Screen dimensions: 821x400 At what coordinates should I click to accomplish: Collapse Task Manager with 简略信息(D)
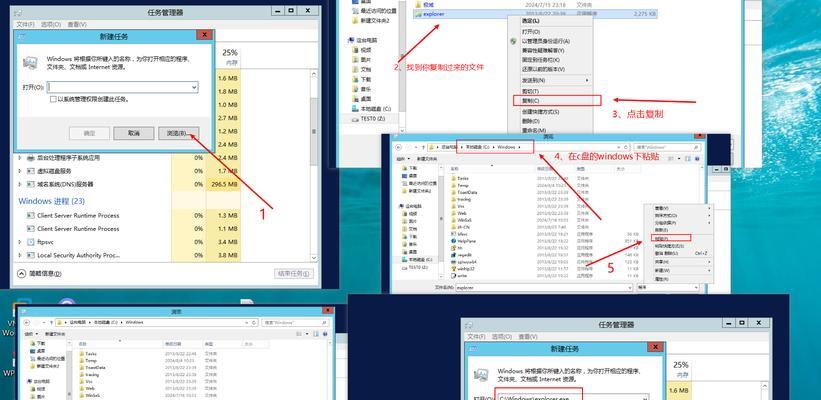pyautogui.click(x=40, y=273)
